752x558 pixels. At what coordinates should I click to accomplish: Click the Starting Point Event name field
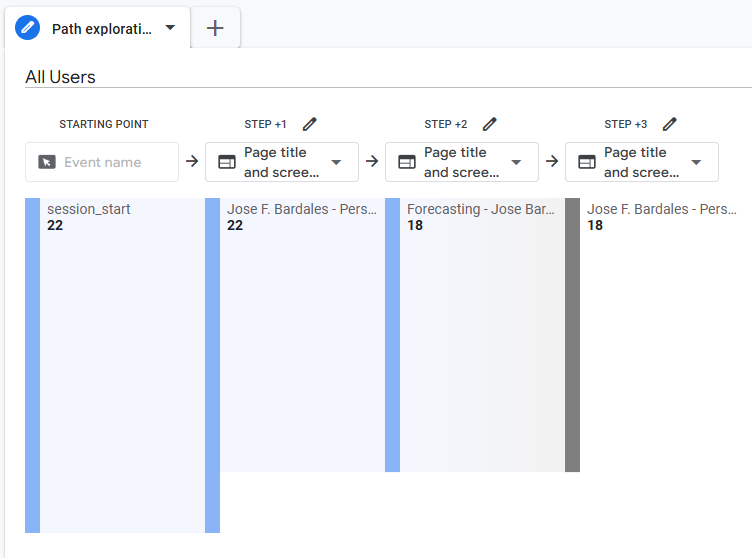pyautogui.click(x=108, y=162)
